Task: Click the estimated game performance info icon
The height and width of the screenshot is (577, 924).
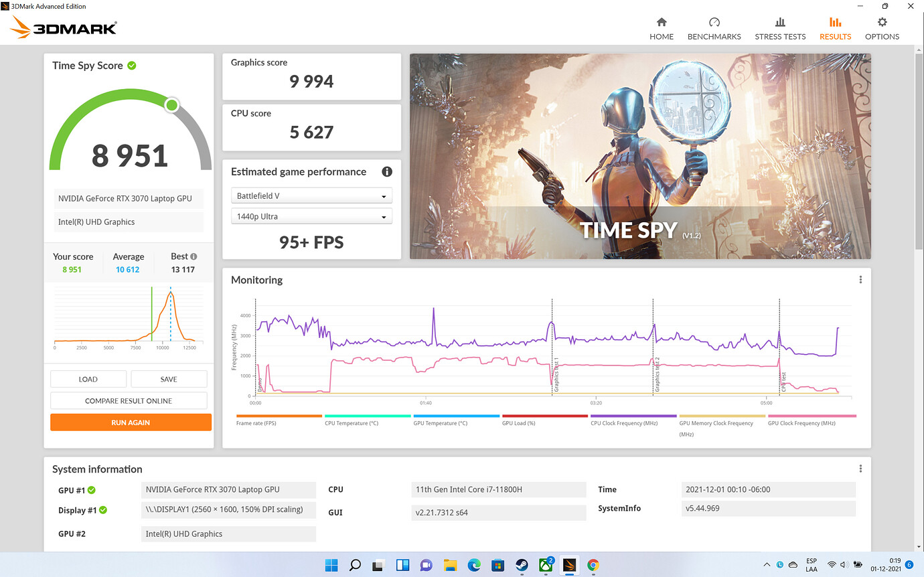Action: tap(387, 172)
